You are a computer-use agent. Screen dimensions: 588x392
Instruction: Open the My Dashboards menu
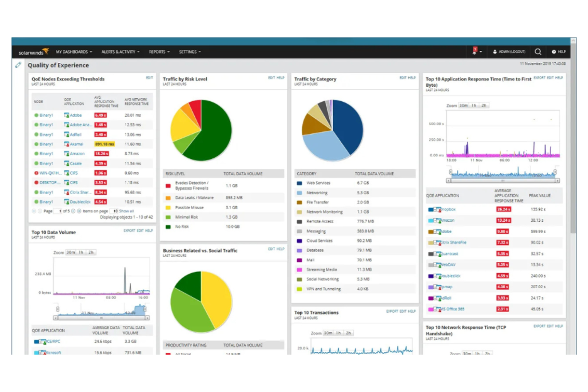tap(73, 52)
